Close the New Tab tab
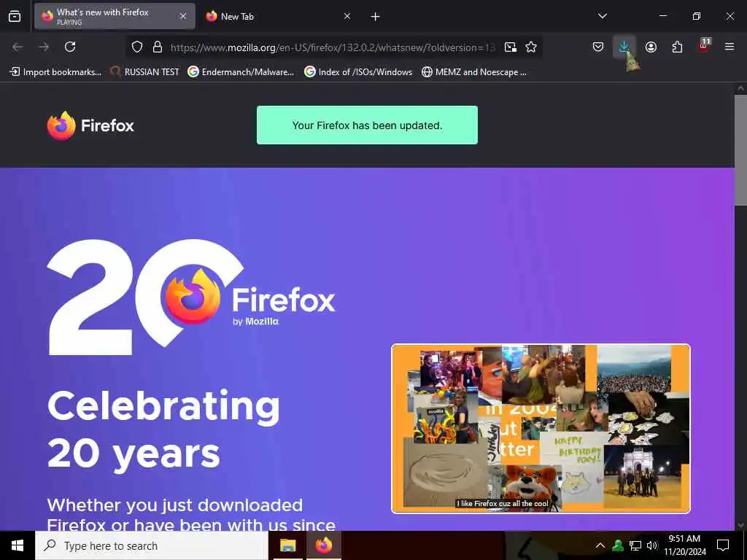This screenshot has height=560, width=747. tap(347, 16)
